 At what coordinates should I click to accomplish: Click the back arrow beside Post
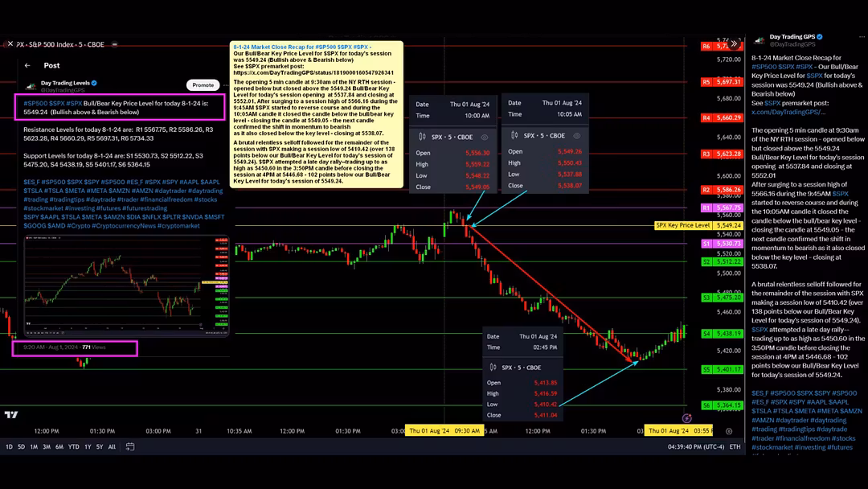pos(27,65)
